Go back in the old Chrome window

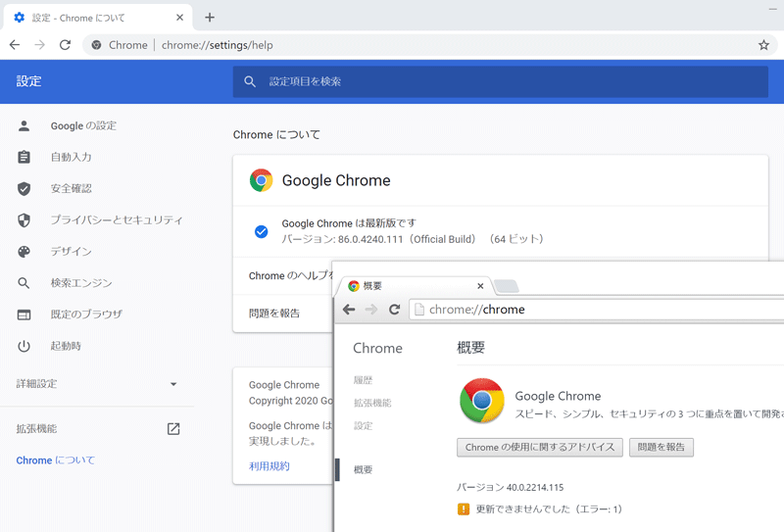[349, 310]
